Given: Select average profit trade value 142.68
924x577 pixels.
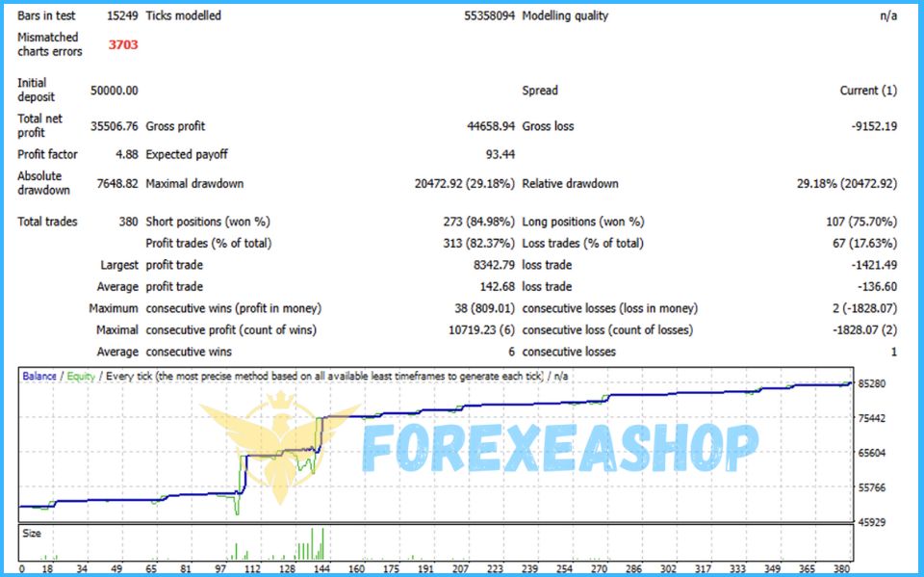Looking at the screenshot, I should pyautogui.click(x=498, y=287).
